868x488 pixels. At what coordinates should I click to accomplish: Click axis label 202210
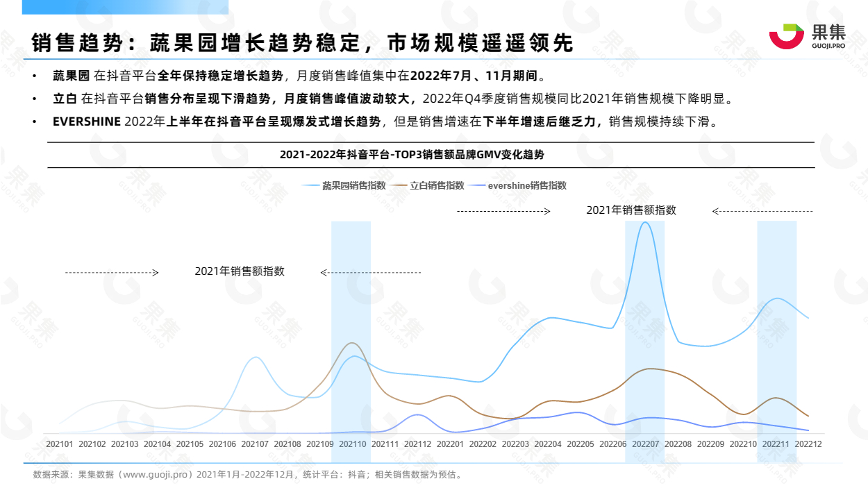click(744, 444)
